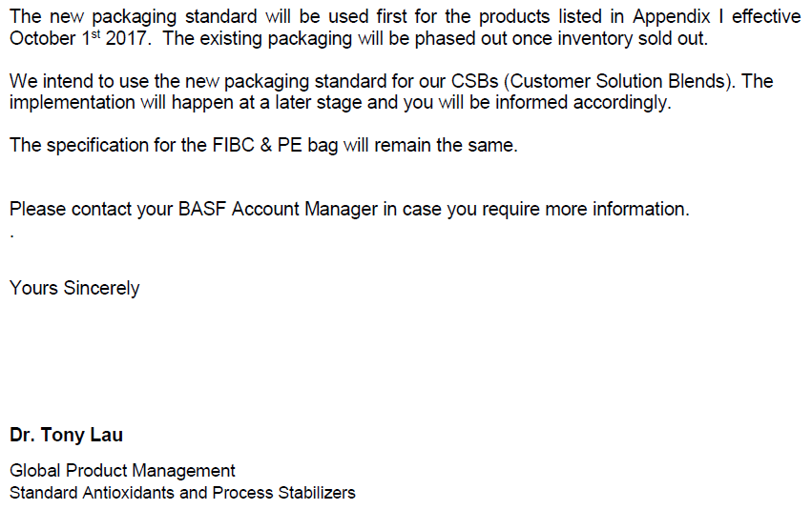Click the word 'effective' ending the first line
The height and width of the screenshot is (510, 812).
tap(766, 16)
